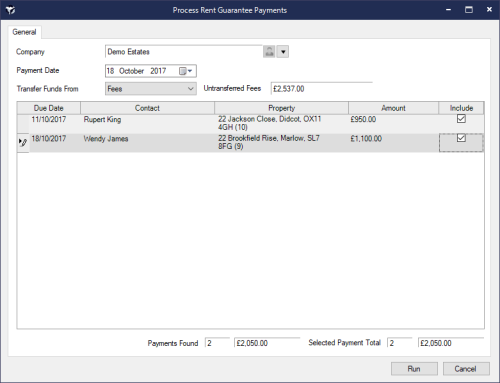
Task: Sort by the Due Date column header
Action: click(49, 108)
